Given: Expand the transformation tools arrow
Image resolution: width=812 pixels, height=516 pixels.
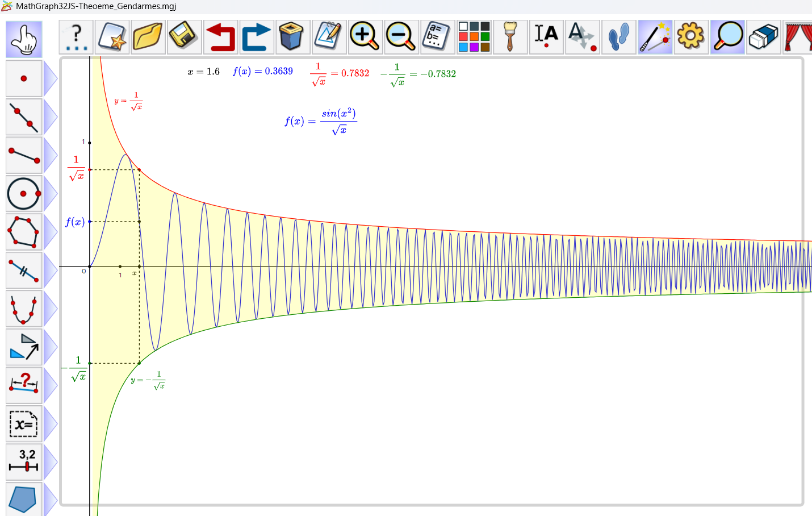Looking at the screenshot, I should point(50,347).
